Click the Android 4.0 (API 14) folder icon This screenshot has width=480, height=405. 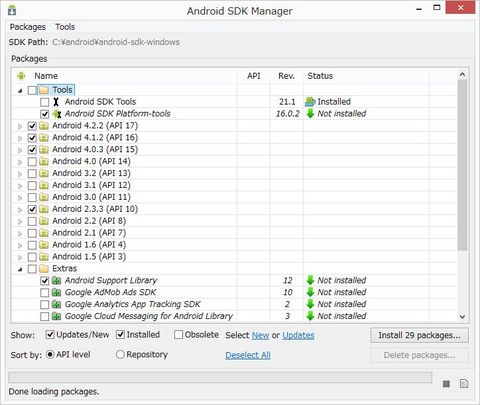tap(44, 162)
